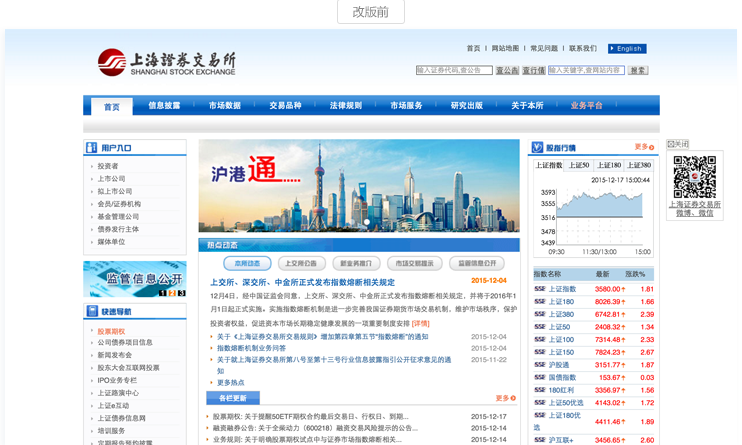
Task: Open 上证路演中心 quick navigation link
Action: [x=118, y=393]
